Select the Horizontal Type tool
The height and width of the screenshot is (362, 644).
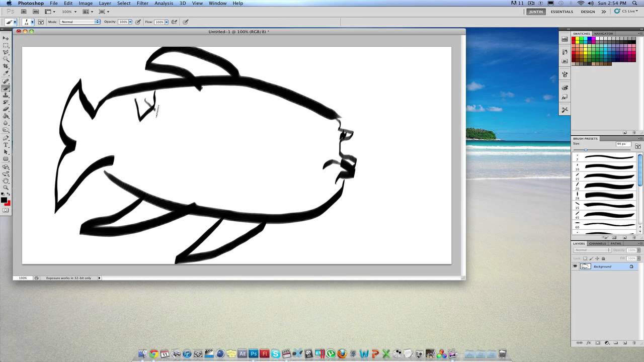(6, 145)
